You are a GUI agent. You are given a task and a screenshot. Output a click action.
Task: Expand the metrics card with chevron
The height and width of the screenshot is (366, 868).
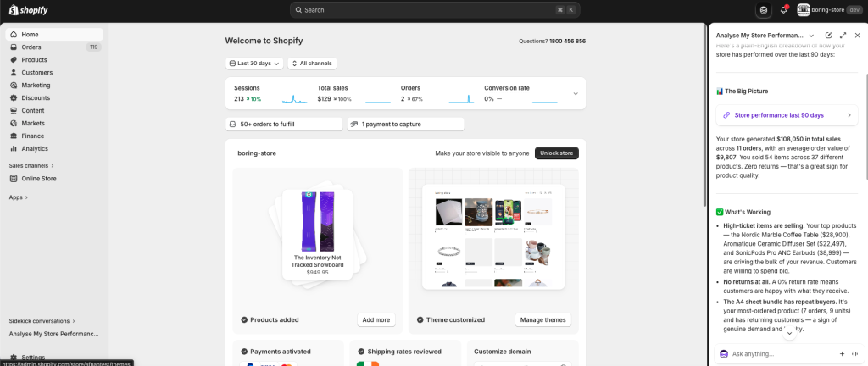click(x=576, y=93)
